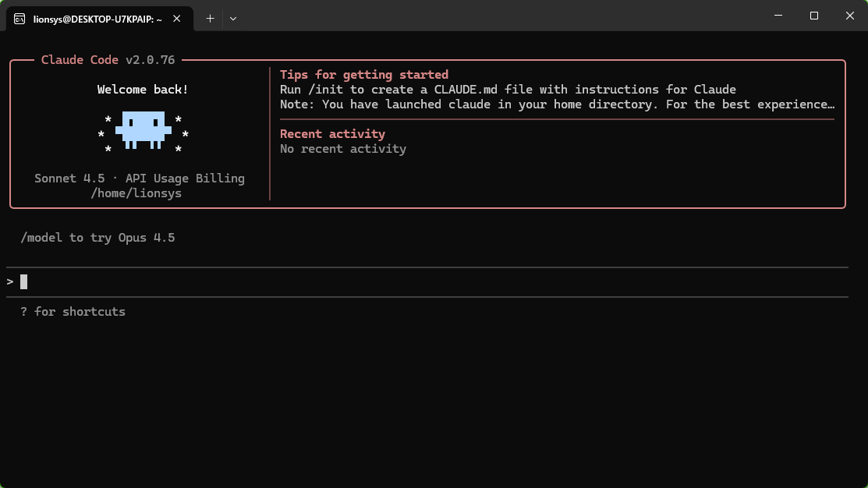Screen dimensions: 868x488
Task: Click the Tips for getting started heading
Action: click(x=364, y=75)
